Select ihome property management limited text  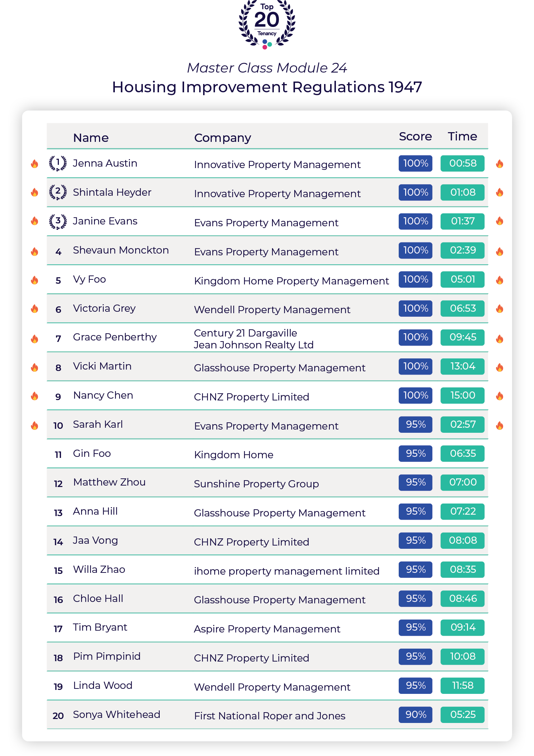tap(286, 571)
